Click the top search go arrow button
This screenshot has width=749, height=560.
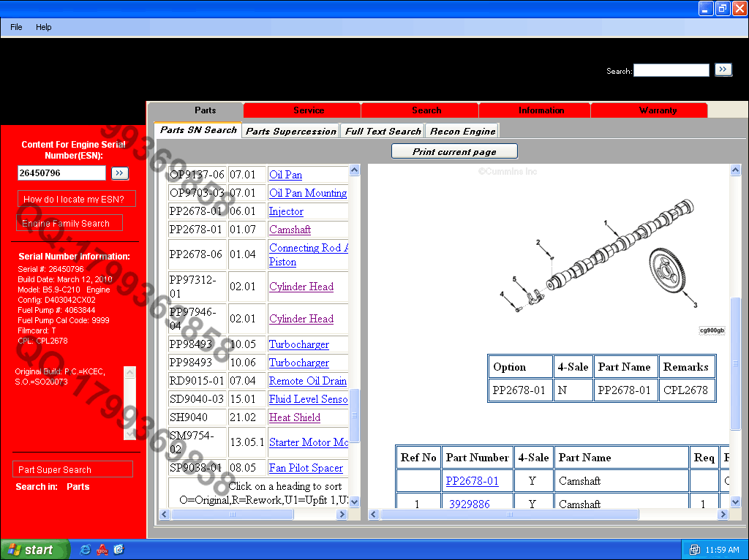[x=723, y=69]
